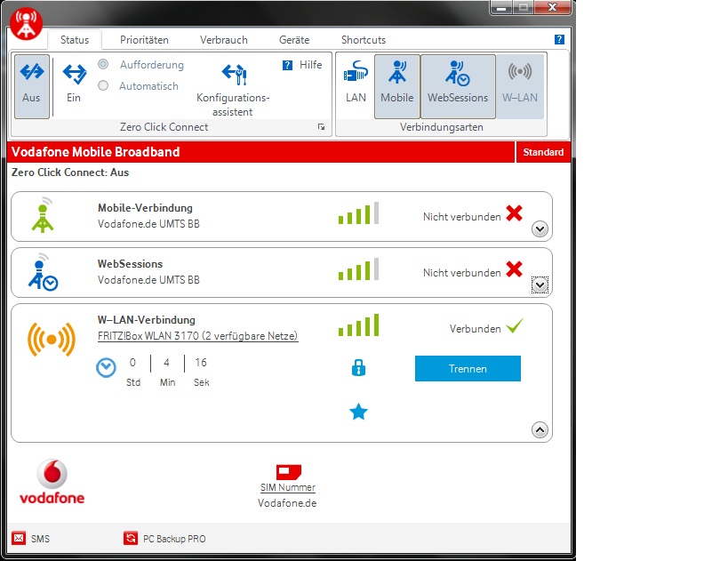Screen dimensions: 728x561
Task: Click the WebSessions signal strength bars
Action: coord(358,269)
